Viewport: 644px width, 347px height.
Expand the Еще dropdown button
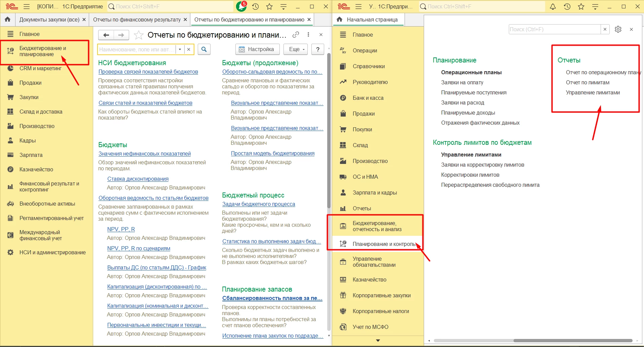(x=296, y=49)
